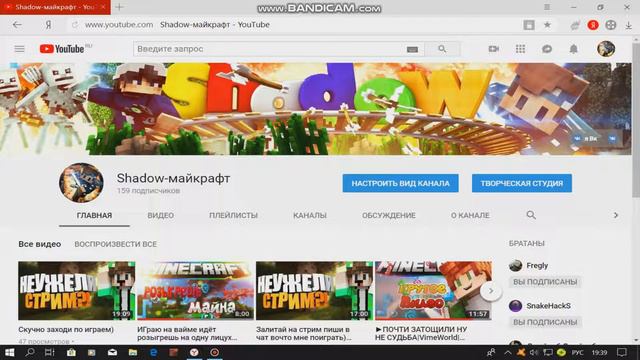
Task: Switch to ГЛАВНАЯ tab
Action: pos(94,216)
